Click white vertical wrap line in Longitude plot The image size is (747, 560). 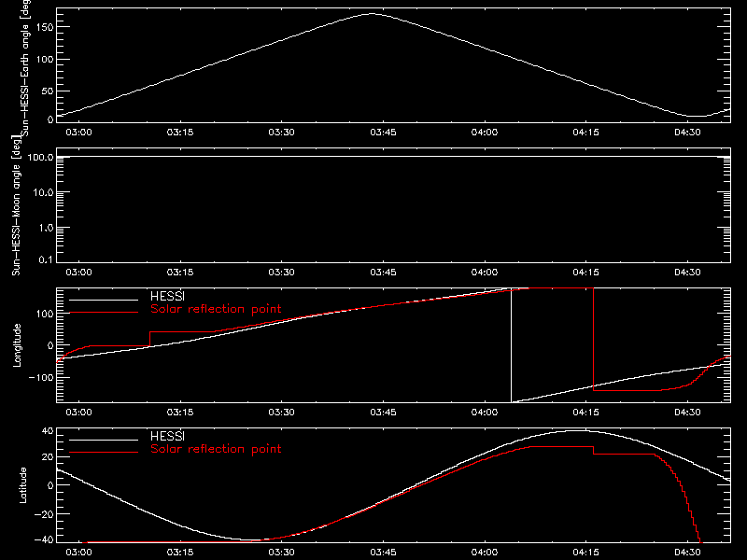coord(511,345)
